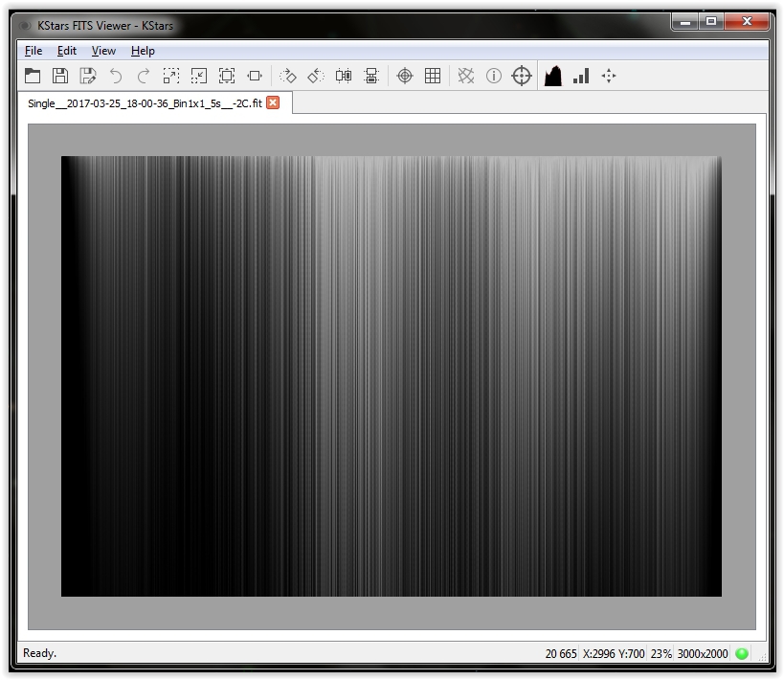The image size is (784, 680).
Task: Close the KStars FITS Viewer window
Action: point(747,21)
